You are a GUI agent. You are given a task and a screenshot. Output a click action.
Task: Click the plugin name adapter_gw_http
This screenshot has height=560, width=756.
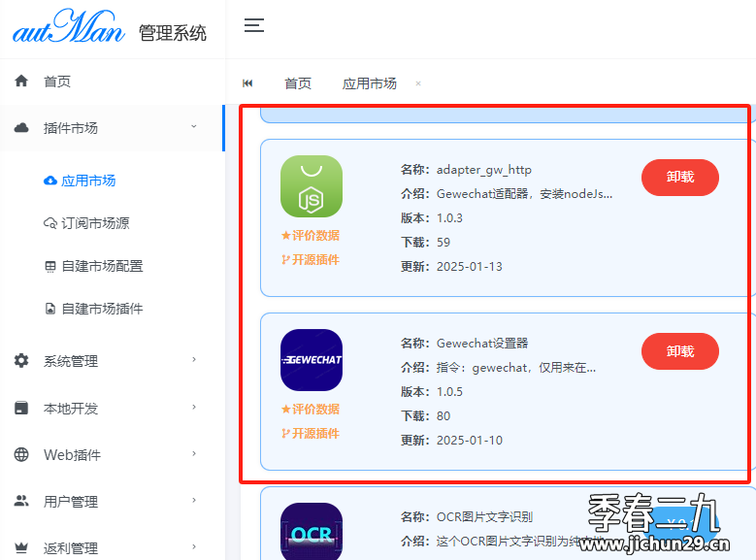pyautogui.click(x=484, y=170)
